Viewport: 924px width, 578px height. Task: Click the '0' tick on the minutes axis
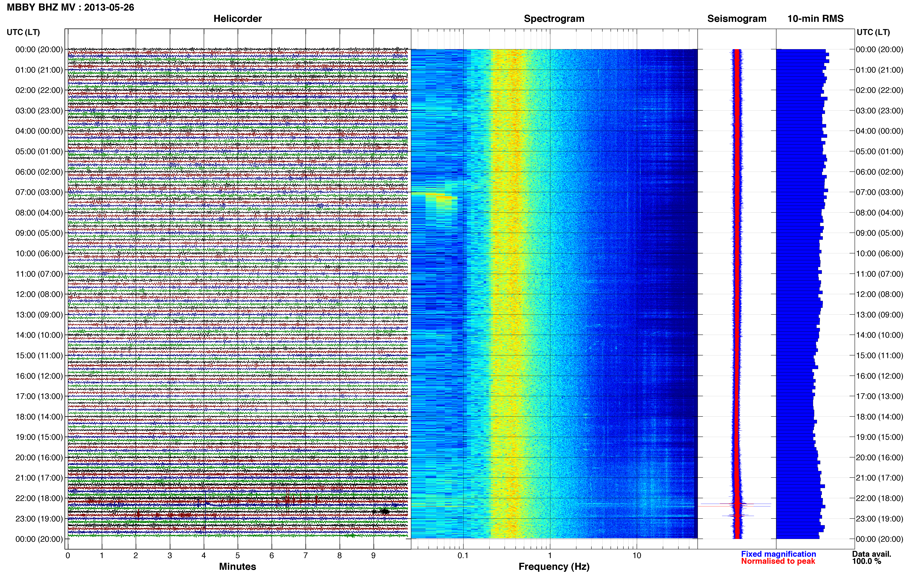click(68, 555)
